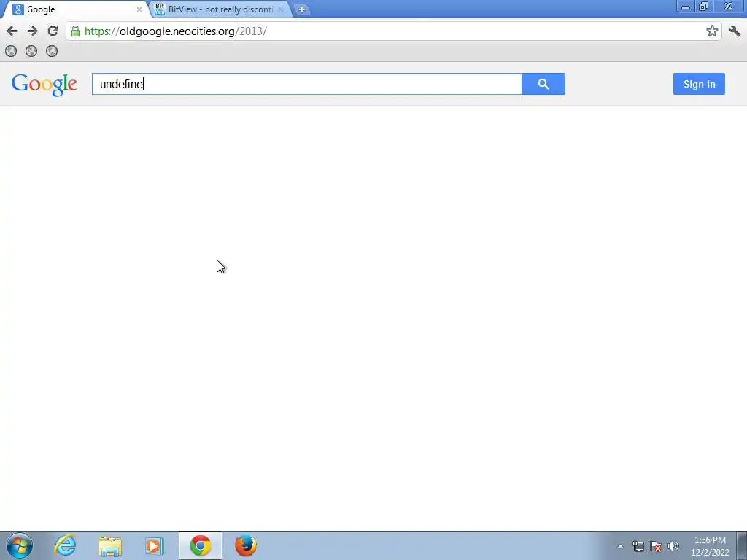Focus the Google search box containing undefine
The width and height of the screenshot is (747, 560).
[x=307, y=84]
